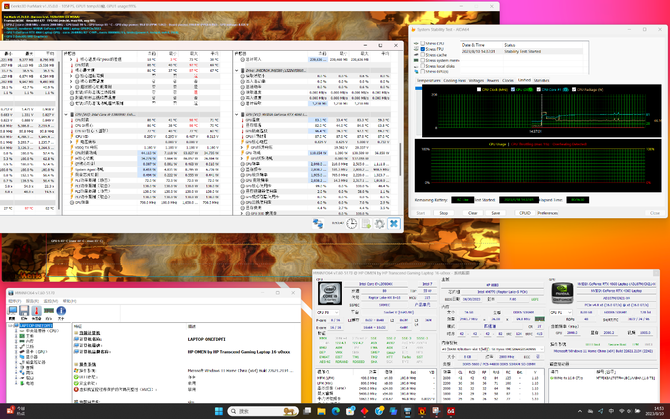Click the sensor window vertical scrollbar
This screenshot has width=670, height=419.
point(400,159)
